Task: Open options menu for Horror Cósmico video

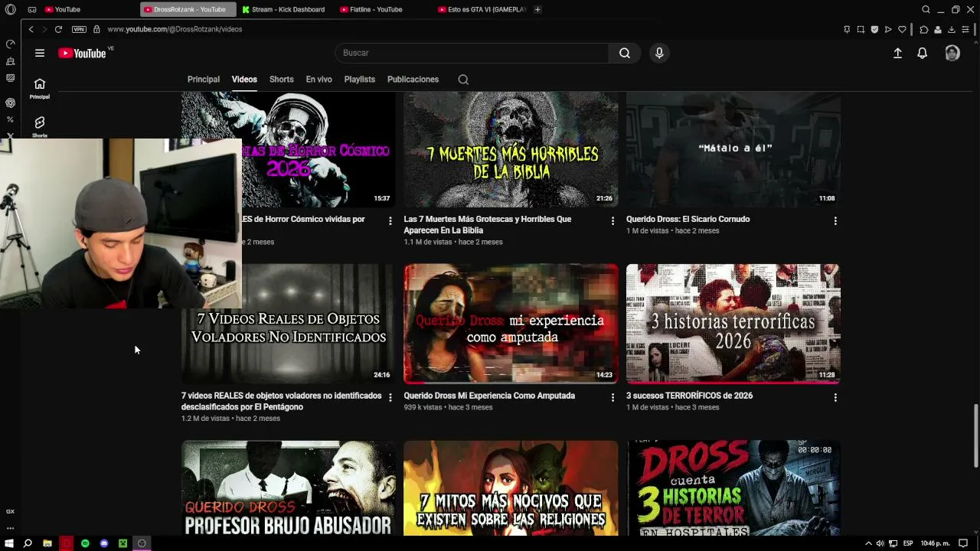Action: pos(390,221)
